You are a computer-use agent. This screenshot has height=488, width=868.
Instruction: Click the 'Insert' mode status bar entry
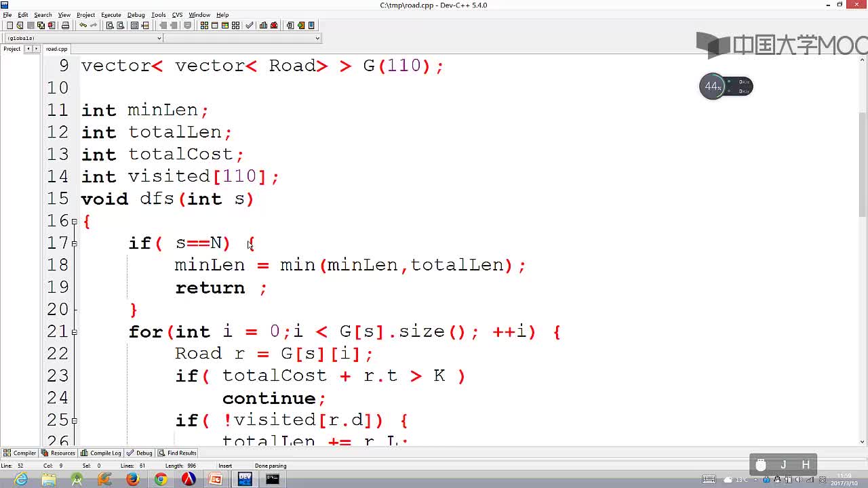225,466
